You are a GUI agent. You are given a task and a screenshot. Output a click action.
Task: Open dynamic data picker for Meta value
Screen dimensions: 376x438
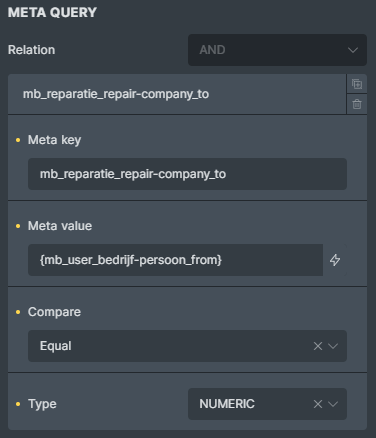335,260
